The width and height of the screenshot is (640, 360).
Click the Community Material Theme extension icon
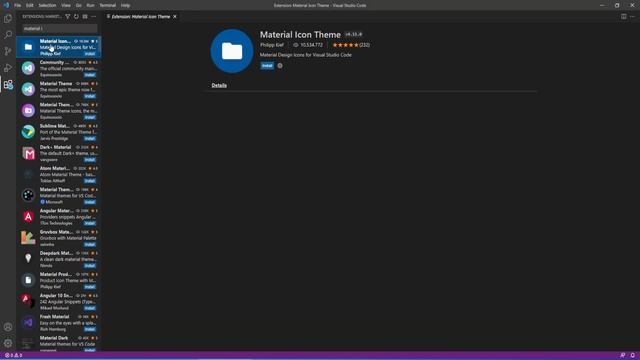click(28, 68)
